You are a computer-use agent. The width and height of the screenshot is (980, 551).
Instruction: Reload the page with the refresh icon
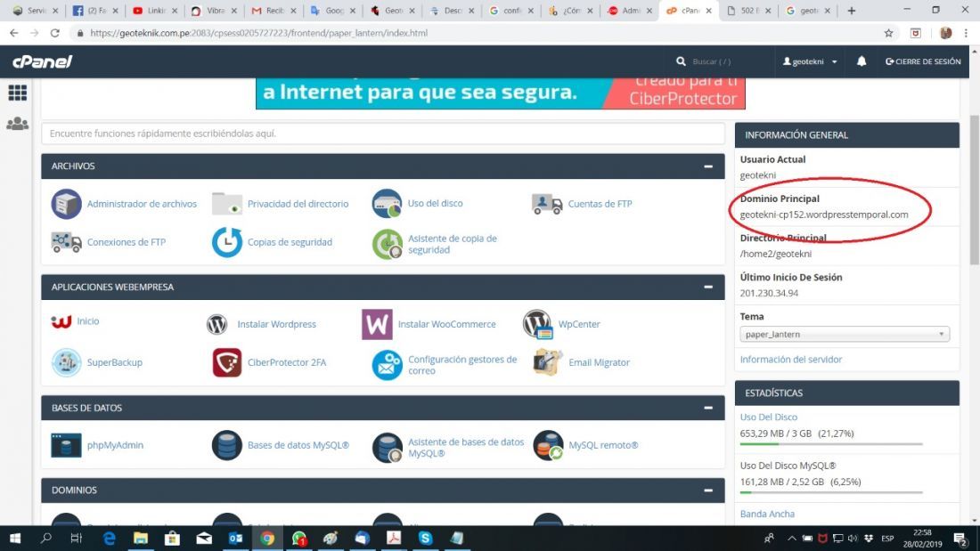click(x=55, y=33)
